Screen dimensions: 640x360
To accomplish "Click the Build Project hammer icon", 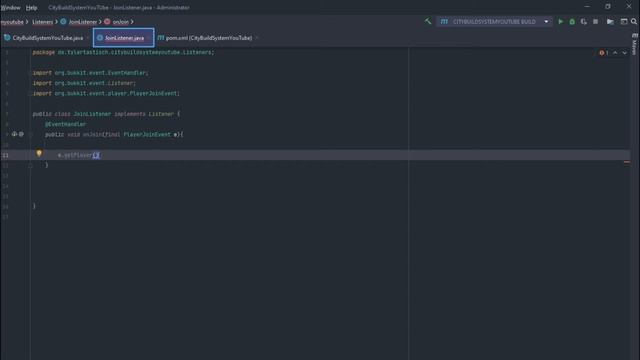I will tap(428, 21).
